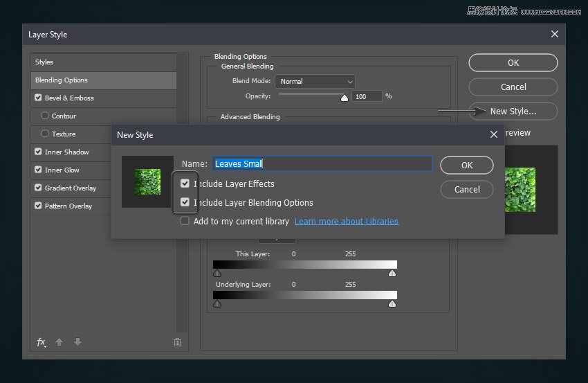Click the leaves style thumbnail in New Style
Viewport: 588px width, 383px height.
pyautogui.click(x=147, y=181)
